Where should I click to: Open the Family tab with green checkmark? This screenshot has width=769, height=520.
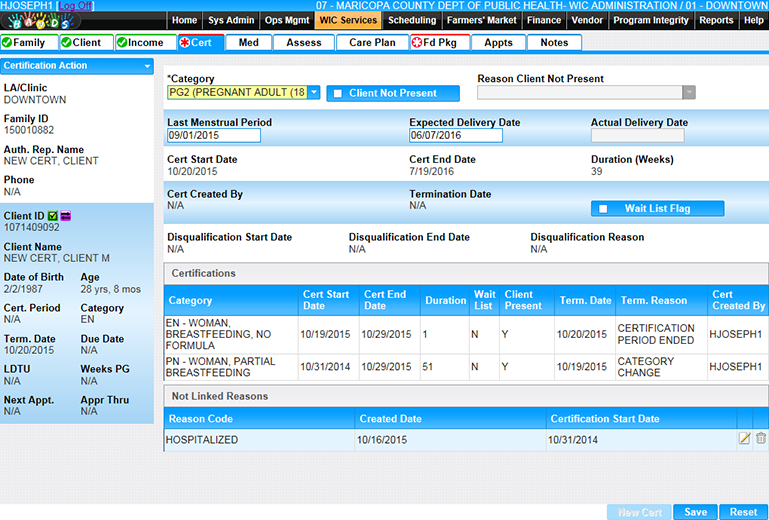pos(28,43)
